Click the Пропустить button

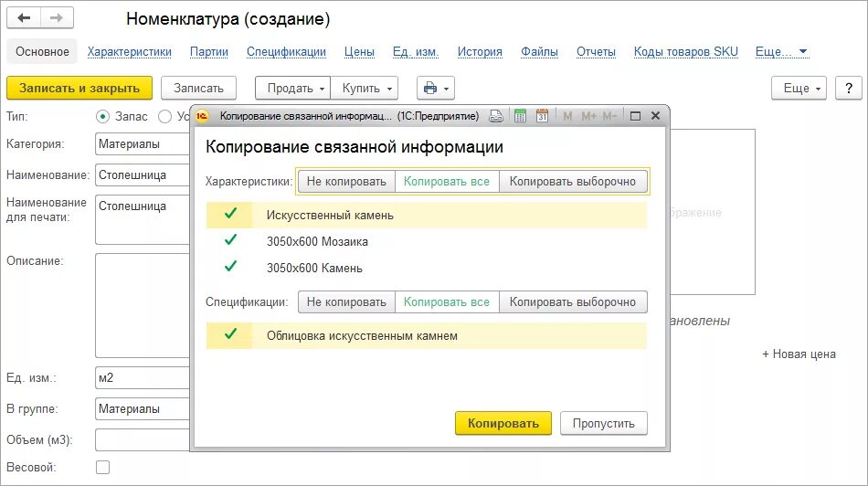pos(603,424)
